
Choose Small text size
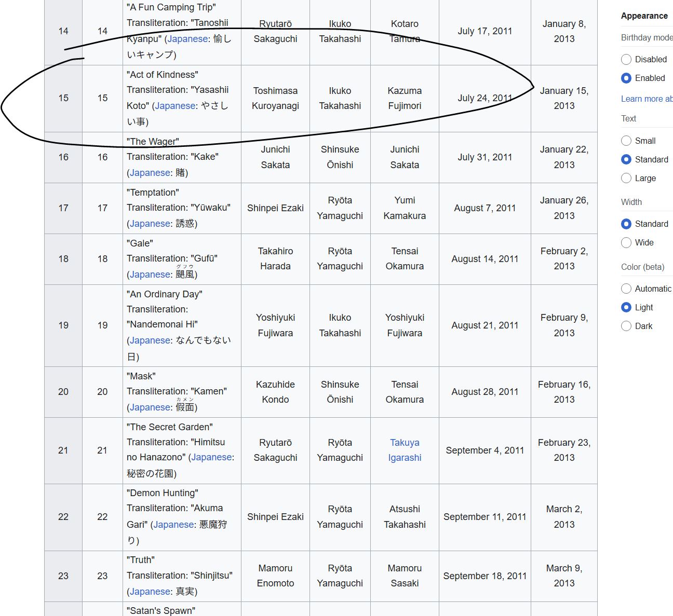pyautogui.click(x=626, y=141)
